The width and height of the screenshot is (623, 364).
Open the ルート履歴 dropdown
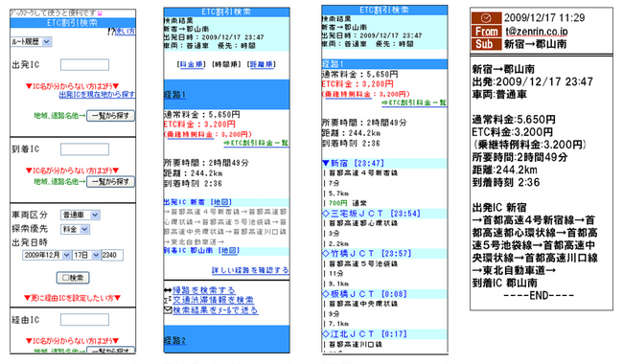point(31,41)
